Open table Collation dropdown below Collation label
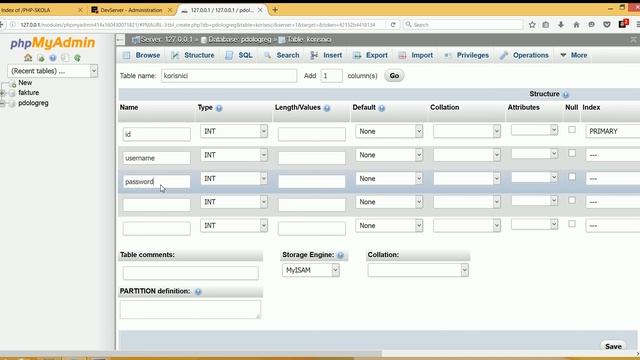 tap(418, 270)
